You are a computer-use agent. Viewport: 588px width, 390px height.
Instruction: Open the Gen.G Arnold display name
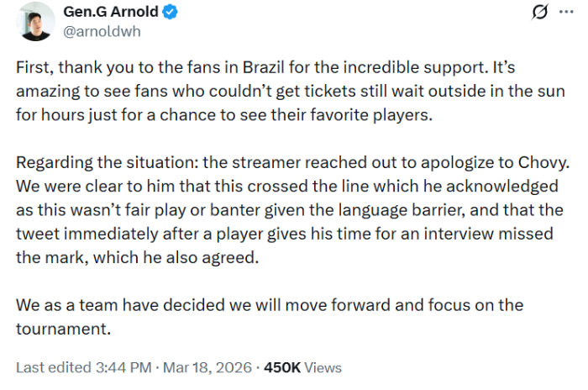(108, 13)
